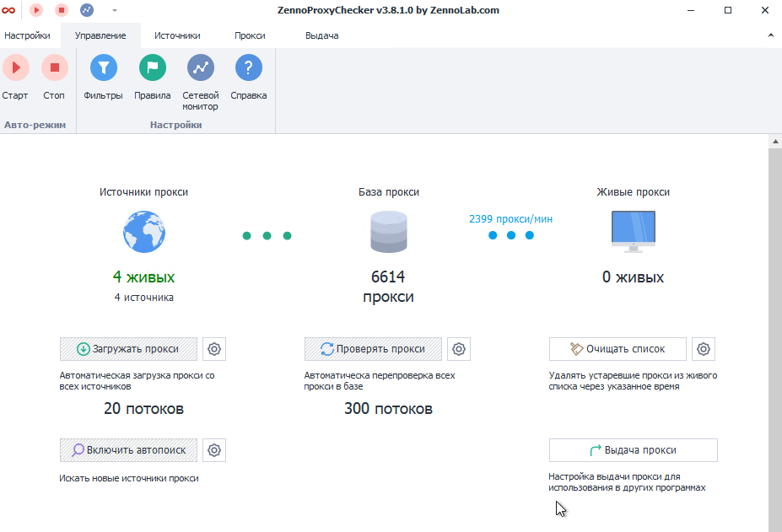Collapse the ribbon with the chevron arrow
Screen dimensions: 782x532
[x=770, y=35]
